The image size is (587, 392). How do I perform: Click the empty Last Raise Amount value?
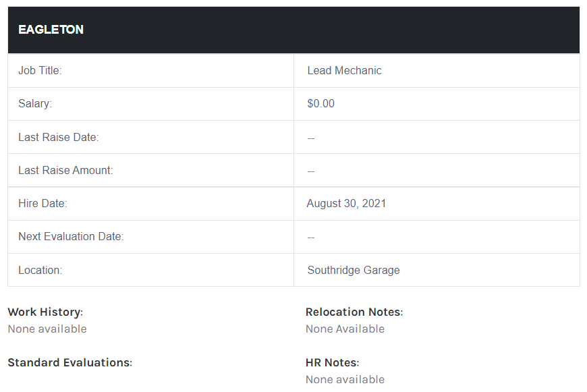pyautogui.click(x=311, y=171)
